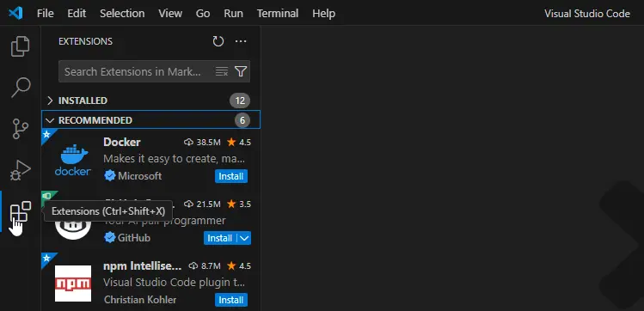Open the Edit menu
This screenshot has width=644, height=311.
[77, 14]
